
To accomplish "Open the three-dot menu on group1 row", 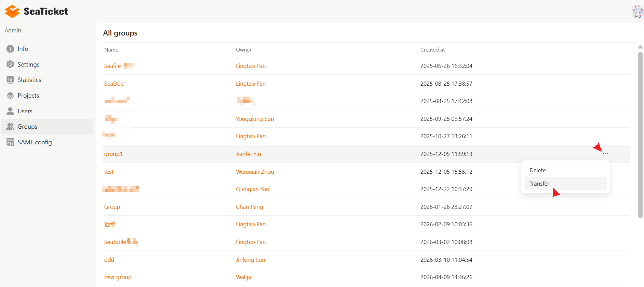I will point(605,154).
